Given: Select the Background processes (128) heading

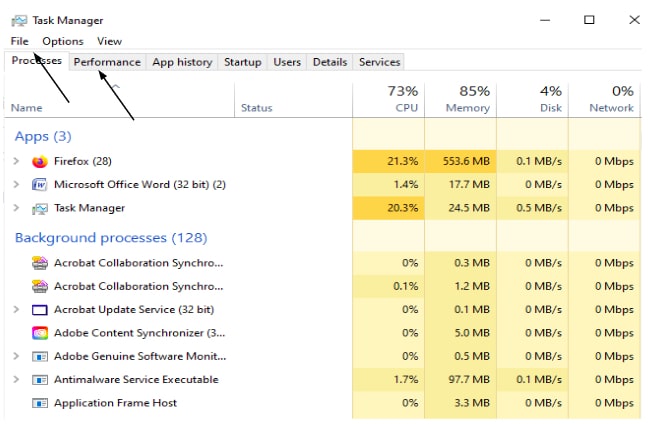Looking at the screenshot, I should pos(111,238).
